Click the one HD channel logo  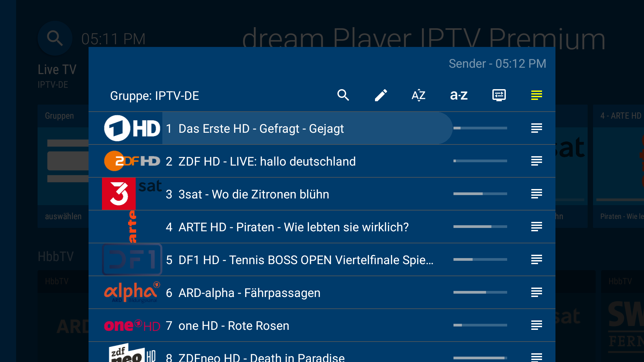[132, 325]
